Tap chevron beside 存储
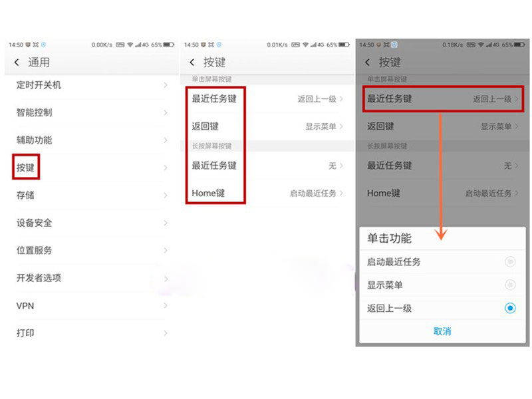 point(166,195)
